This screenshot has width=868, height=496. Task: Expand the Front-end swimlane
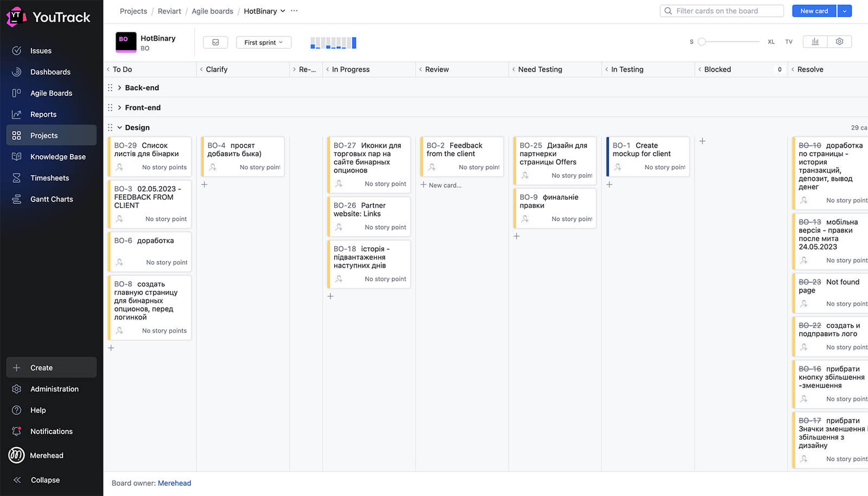click(119, 107)
